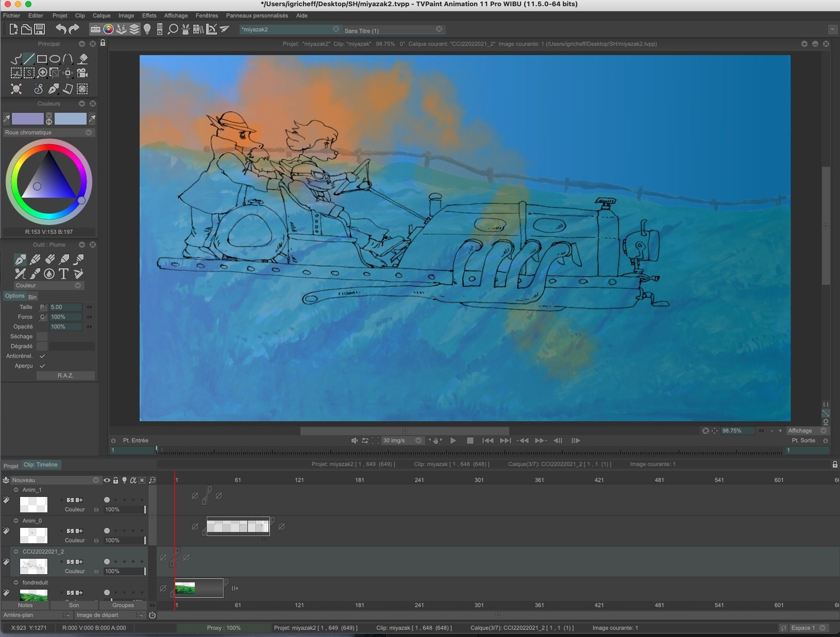Click the light blue color B swatch
This screenshot has height=637, width=840.
coord(71,119)
